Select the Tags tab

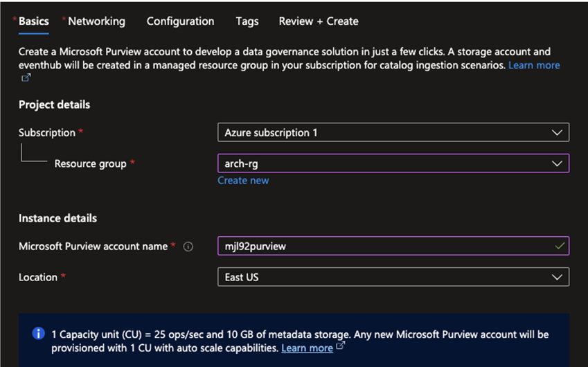[247, 21]
